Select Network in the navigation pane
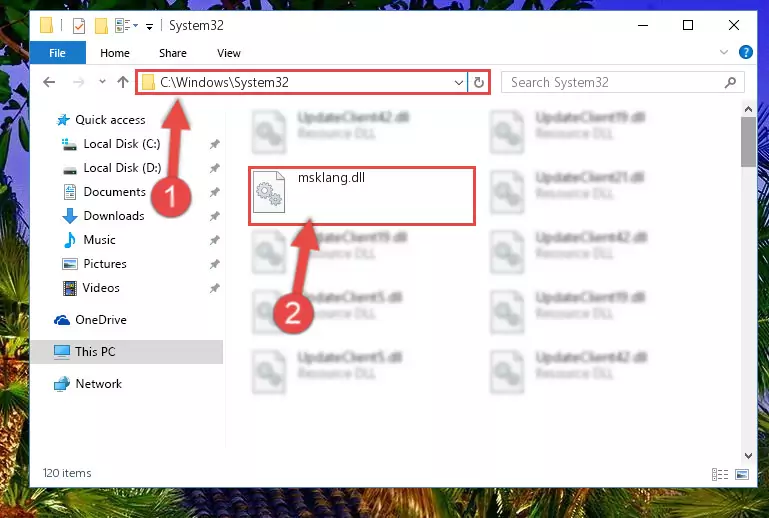 point(99,384)
